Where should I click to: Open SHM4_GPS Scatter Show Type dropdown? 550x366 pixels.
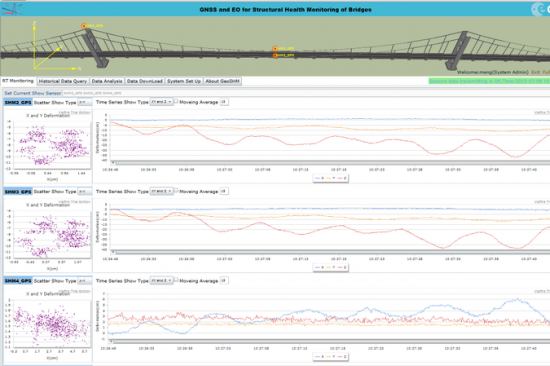85,281
